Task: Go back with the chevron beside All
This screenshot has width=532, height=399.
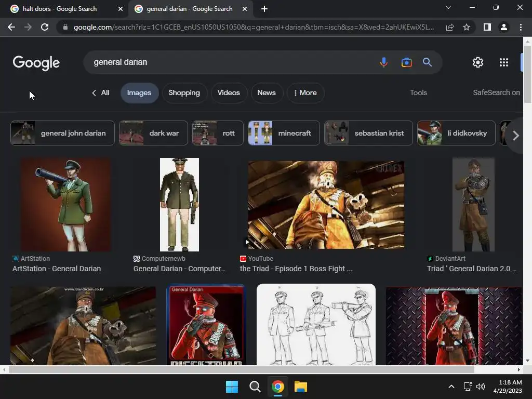Action: pyautogui.click(x=94, y=93)
